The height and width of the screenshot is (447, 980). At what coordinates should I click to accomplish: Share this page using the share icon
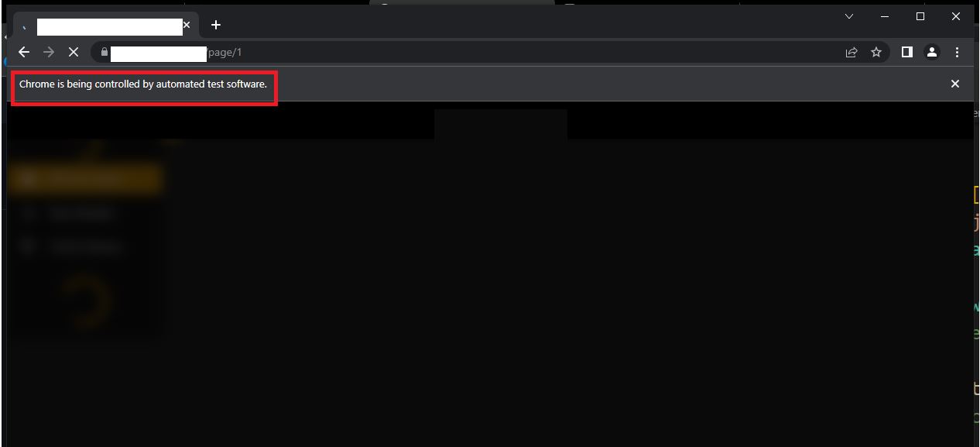coord(852,52)
